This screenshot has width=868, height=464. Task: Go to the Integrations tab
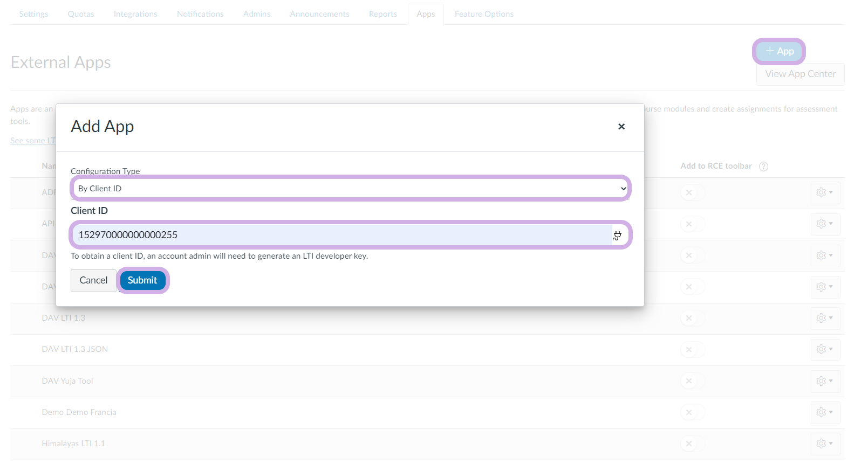(135, 14)
